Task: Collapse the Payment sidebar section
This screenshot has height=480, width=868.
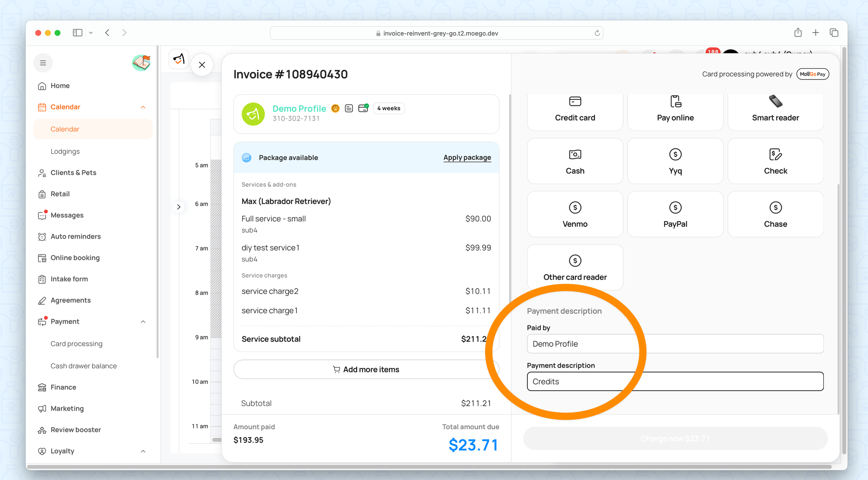Action: pos(143,322)
